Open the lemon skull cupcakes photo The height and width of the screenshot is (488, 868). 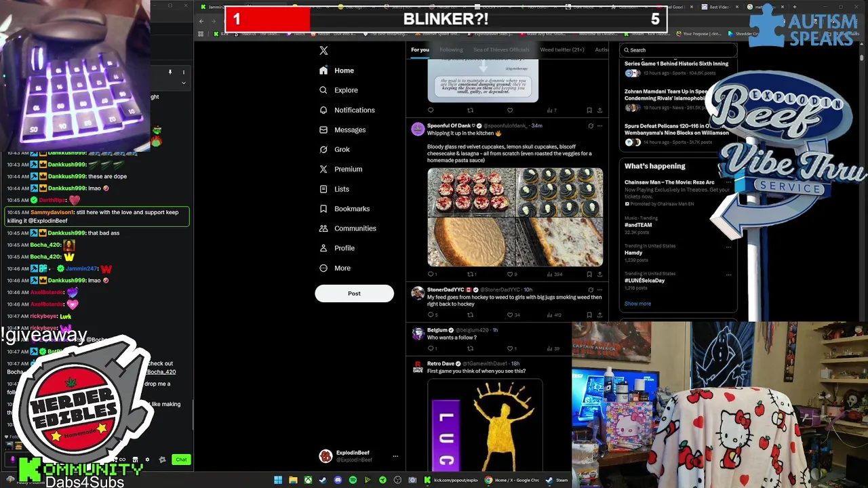[x=559, y=192]
